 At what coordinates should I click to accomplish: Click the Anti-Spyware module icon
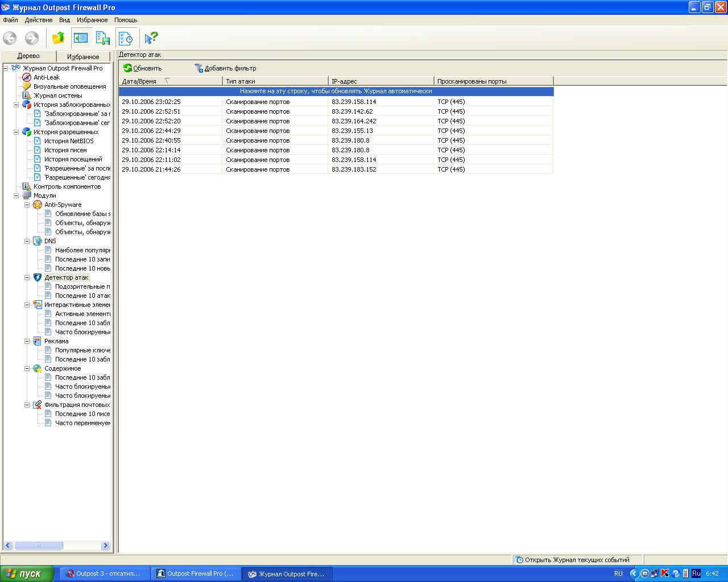tap(38, 205)
